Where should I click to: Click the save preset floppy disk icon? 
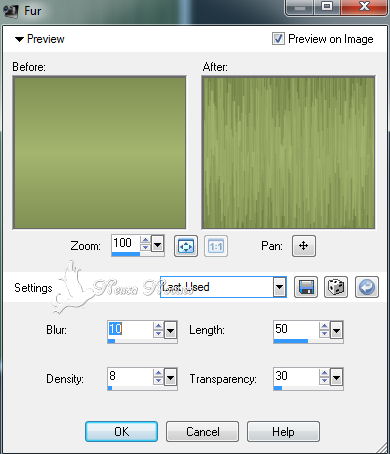(306, 287)
